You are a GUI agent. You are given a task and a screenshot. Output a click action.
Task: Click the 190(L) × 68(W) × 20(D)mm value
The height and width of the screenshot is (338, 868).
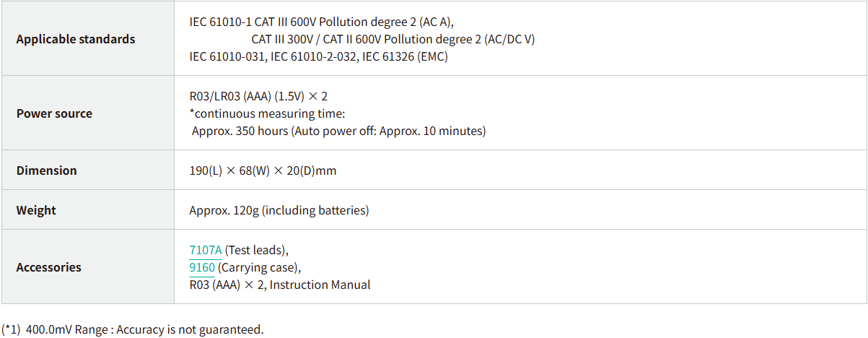pyautogui.click(x=263, y=170)
